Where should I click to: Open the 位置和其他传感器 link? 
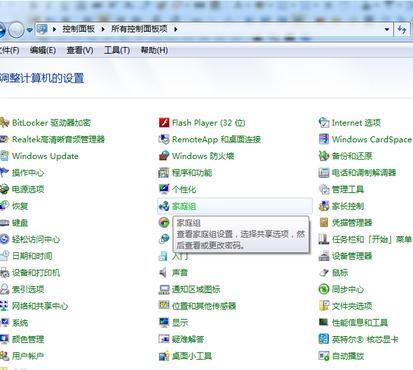pyautogui.click(x=204, y=306)
